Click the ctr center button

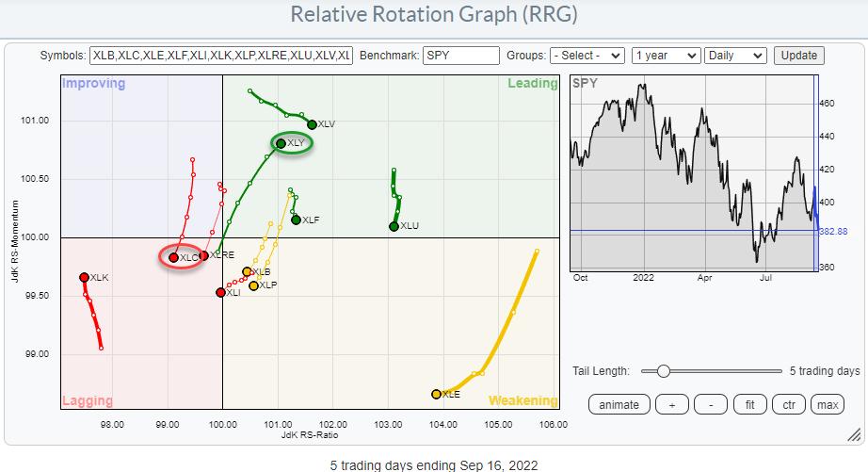[x=788, y=405]
